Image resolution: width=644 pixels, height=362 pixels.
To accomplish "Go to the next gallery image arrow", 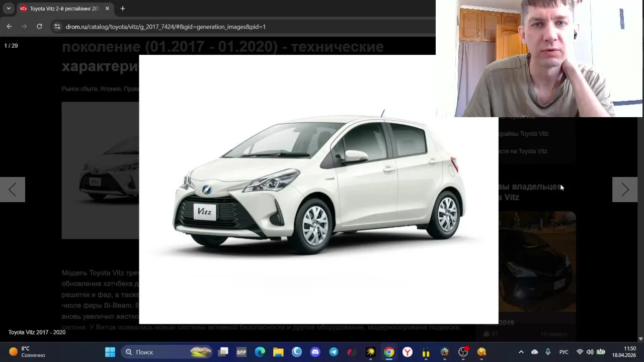I will pos(625,190).
